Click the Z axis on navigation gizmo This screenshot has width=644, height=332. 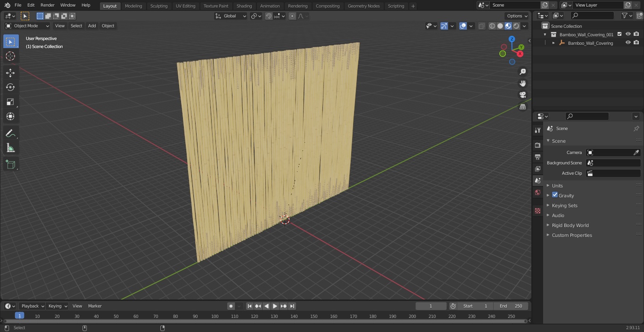[x=512, y=39]
